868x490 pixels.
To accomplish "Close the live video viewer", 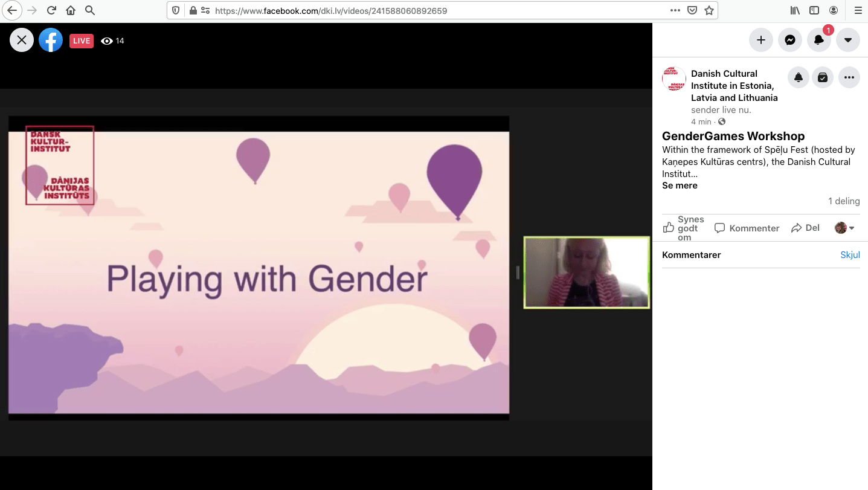I will point(22,40).
